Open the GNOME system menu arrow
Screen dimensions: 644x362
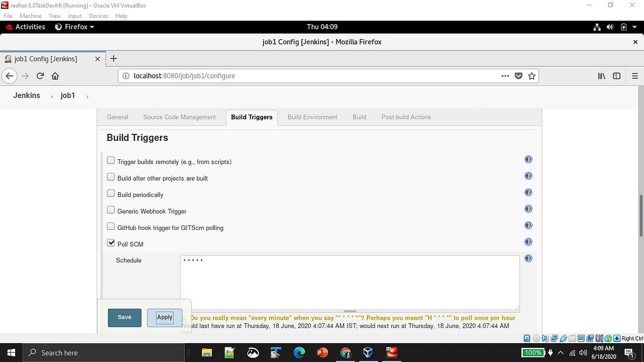pos(636,27)
